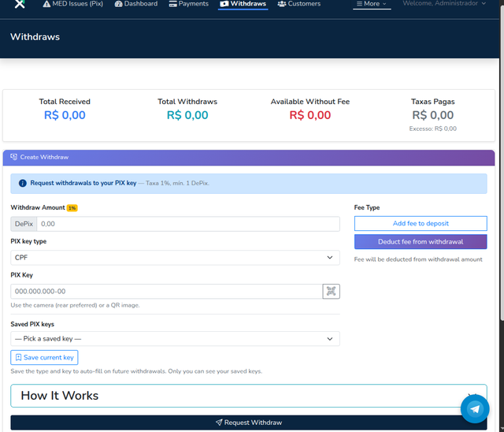Click the warning icon beside MED Issues
504x432 pixels.
click(x=46, y=4)
